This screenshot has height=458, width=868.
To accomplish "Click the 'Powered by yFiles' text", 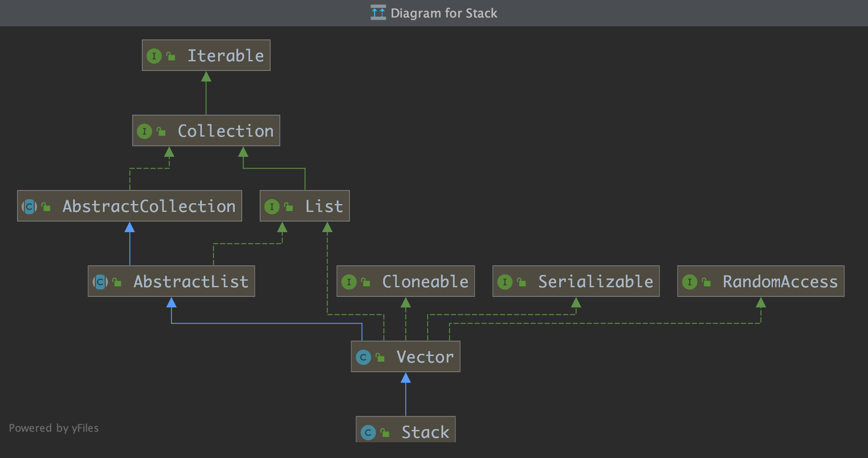I will [53, 428].
